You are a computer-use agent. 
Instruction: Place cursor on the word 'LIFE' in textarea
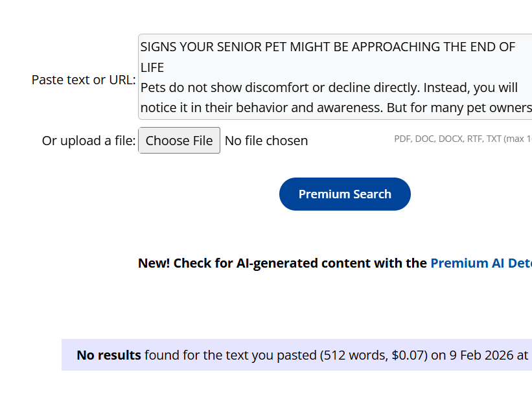tap(152, 67)
